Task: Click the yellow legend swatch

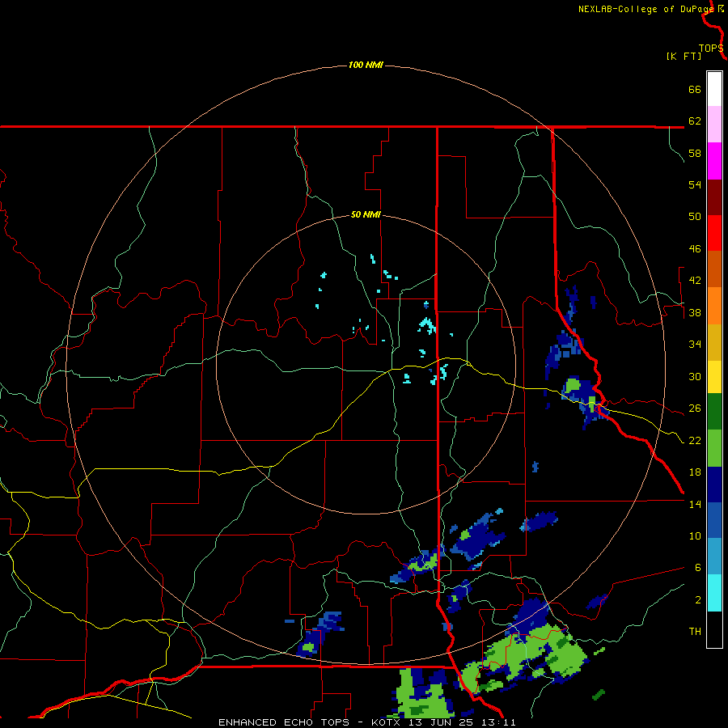Action: tap(714, 377)
